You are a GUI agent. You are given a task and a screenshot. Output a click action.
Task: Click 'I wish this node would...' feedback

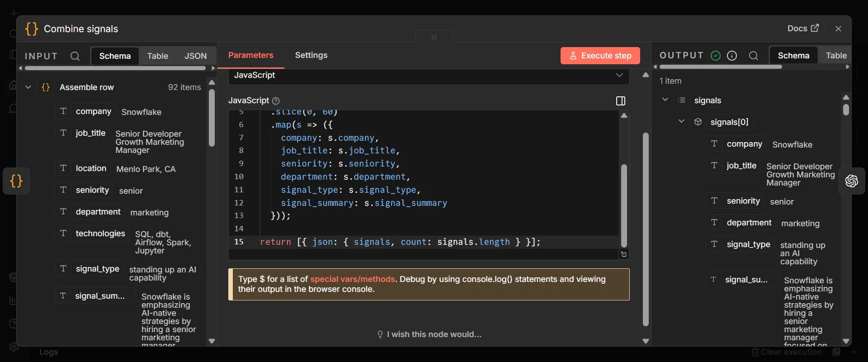pos(429,334)
